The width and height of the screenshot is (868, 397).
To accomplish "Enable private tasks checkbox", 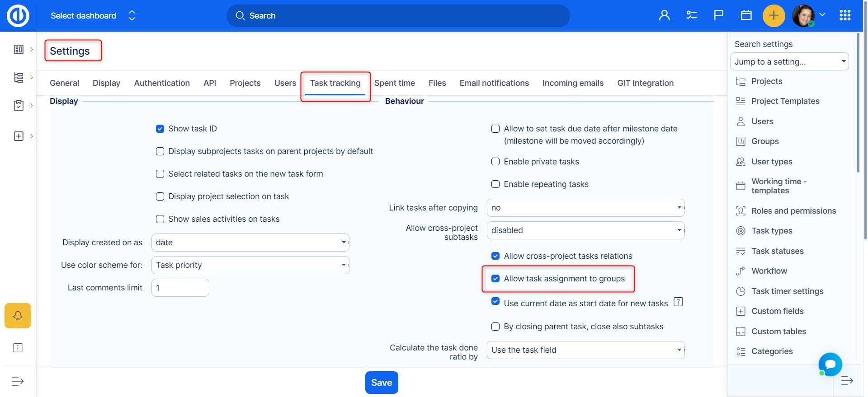I will click(495, 162).
